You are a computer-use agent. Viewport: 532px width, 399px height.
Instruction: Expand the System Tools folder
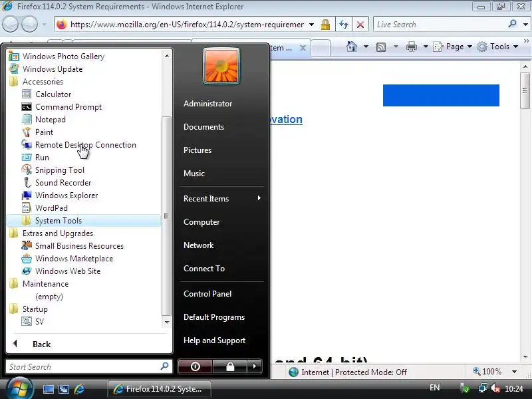(x=59, y=221)
